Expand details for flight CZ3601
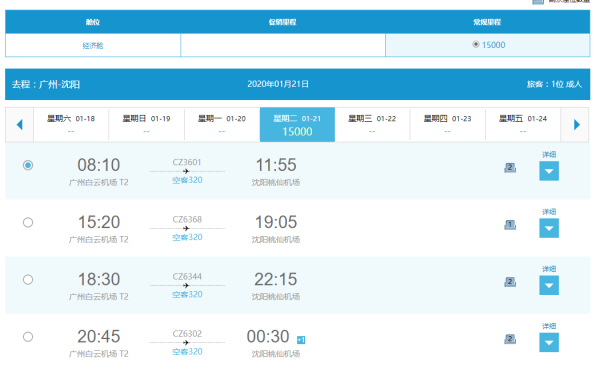600x375 pixels. coord(549,171)
